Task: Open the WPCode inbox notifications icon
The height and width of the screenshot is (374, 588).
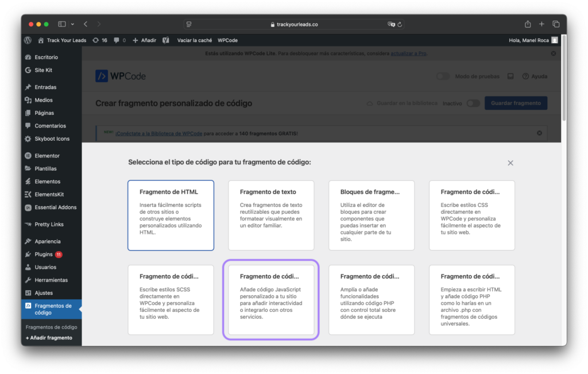Action: tap(510, 76)
